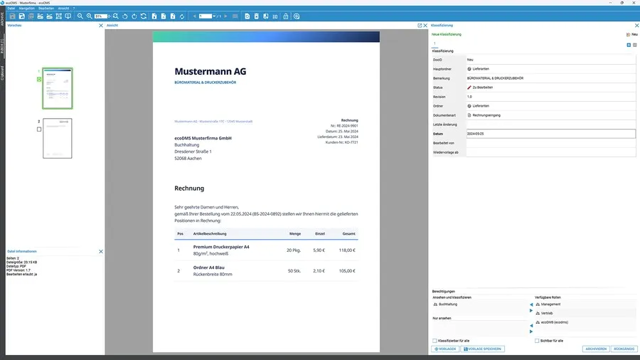Click into the Bemerkung field
Screen dimensions: 640x360
click(551, 78)
